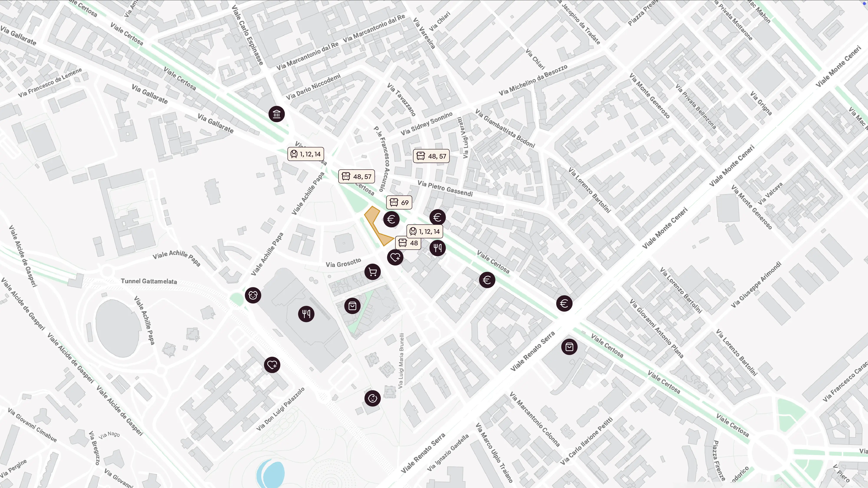Open the bus 48, 57 stop on Viale Certosa
The height and width of the screenshot is (488, 868).
point(357,177)
